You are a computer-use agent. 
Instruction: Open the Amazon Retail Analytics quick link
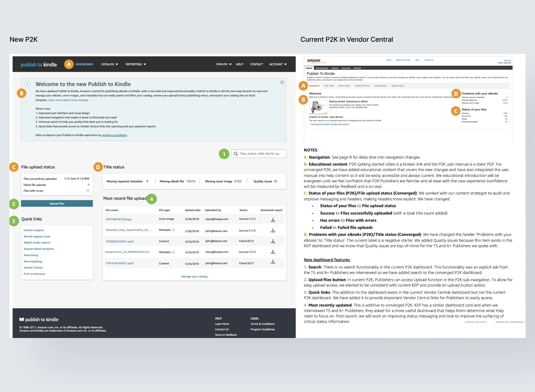[39, 249]
